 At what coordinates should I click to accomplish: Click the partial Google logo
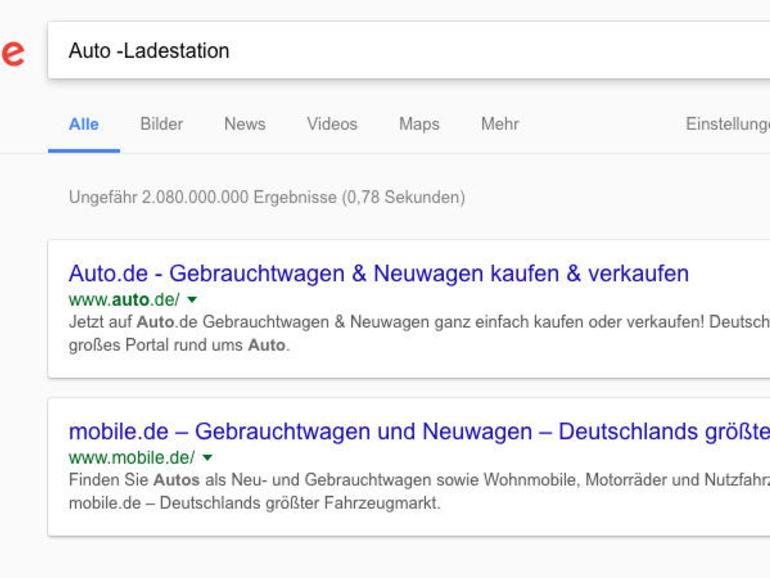12,53
